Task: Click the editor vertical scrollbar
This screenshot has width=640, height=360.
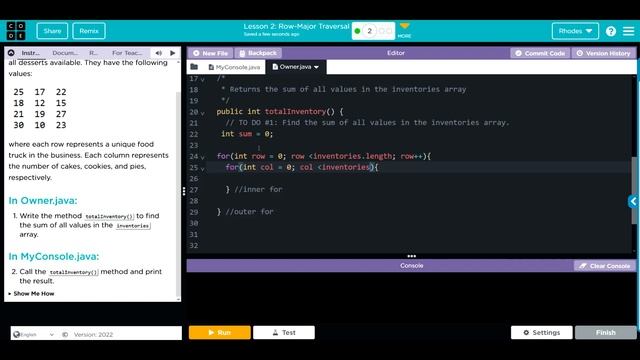Action: (x=634, y=190)
